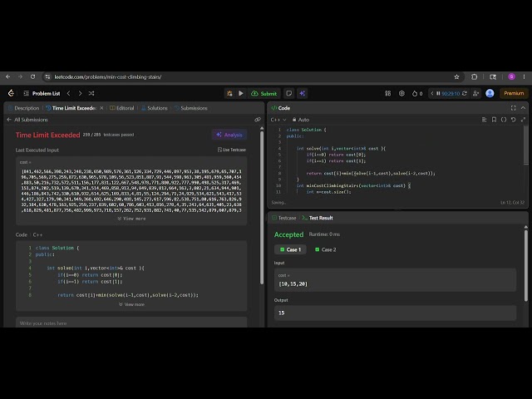The height and width of the screenshot is (399, 532).
Task: Open the C++ language dropdown
Action: [x=278, y=120]
